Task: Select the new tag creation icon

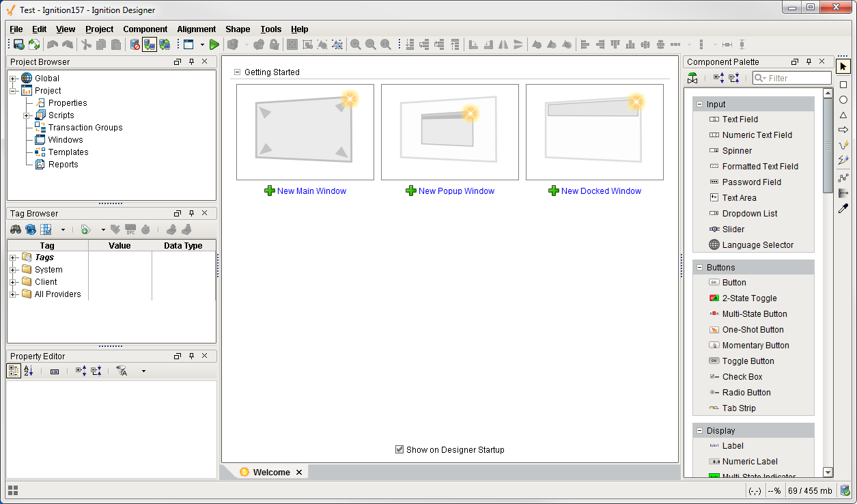Action: pos(85,229)
